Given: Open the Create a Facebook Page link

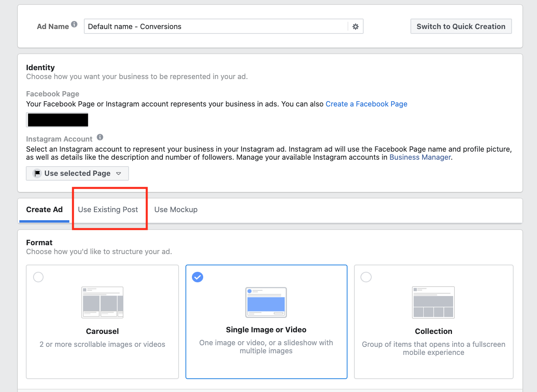Looking at the screenshot, I should (366, 104).
